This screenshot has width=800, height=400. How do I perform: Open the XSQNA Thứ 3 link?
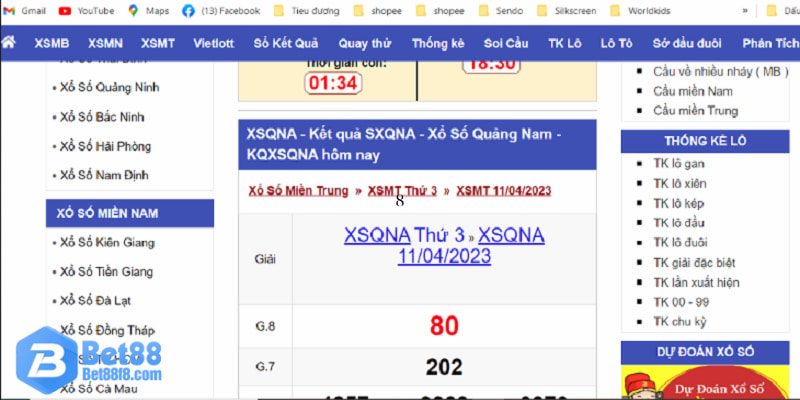404,235
